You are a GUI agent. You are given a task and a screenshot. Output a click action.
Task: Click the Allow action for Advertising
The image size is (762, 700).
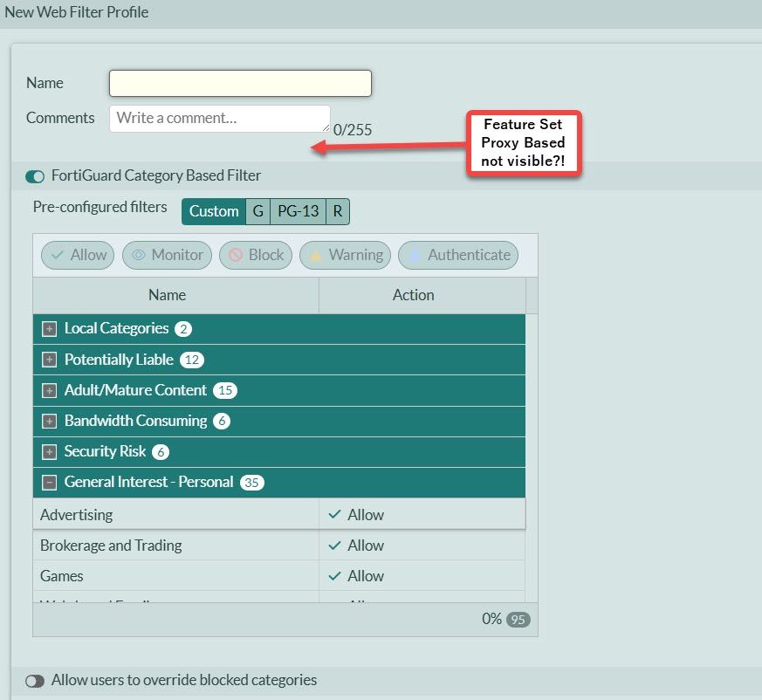click(x=356, y=515)
